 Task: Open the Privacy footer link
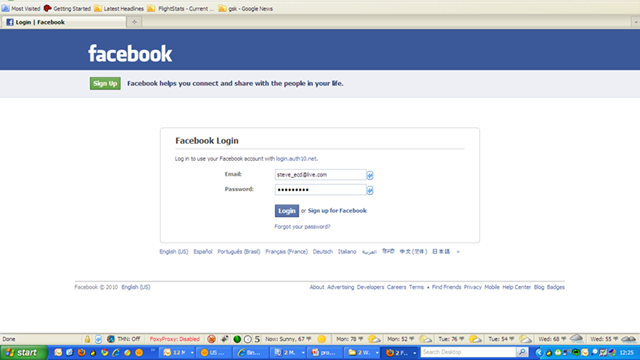473,287
